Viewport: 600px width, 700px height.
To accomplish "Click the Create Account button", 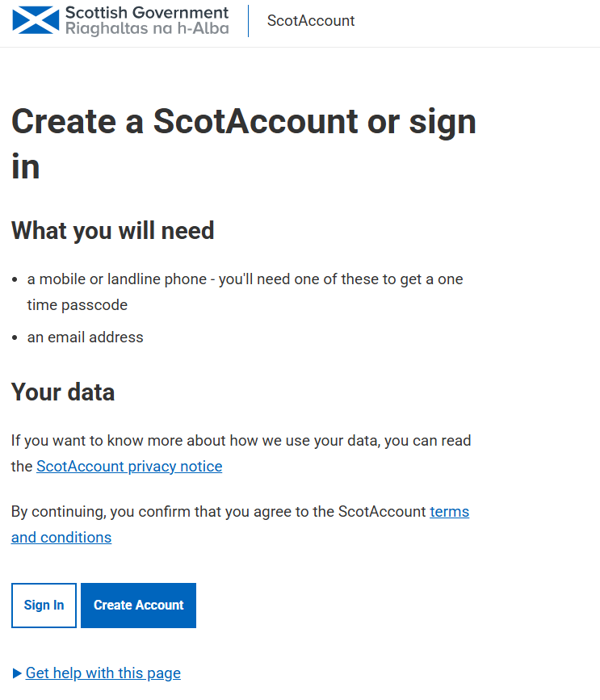I will (138, 605).
